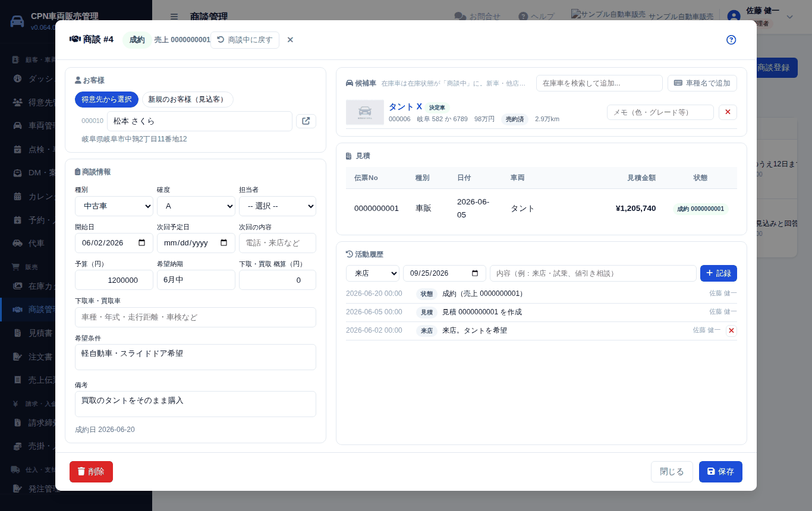812x511 pixels.
Task: Click 商談中に戻す button
Action: tap(245, 40)
